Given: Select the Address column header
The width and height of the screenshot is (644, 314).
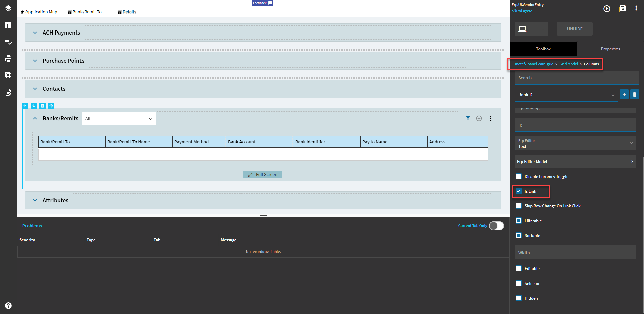Looking at the screenshot, I should 458,142.
